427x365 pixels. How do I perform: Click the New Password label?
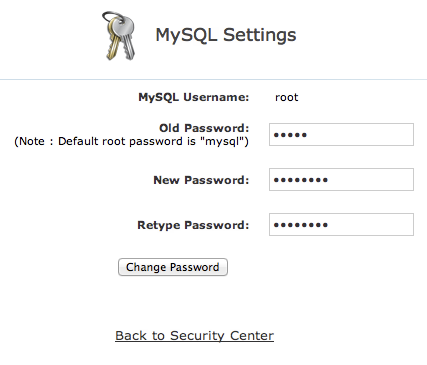click(201, 180)
